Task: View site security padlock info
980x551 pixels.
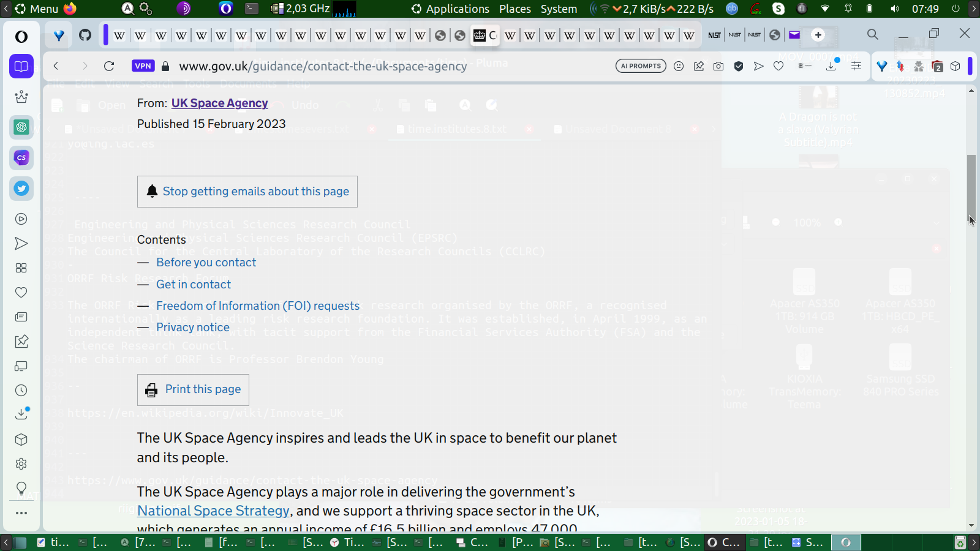Action: tap(165, 66)
